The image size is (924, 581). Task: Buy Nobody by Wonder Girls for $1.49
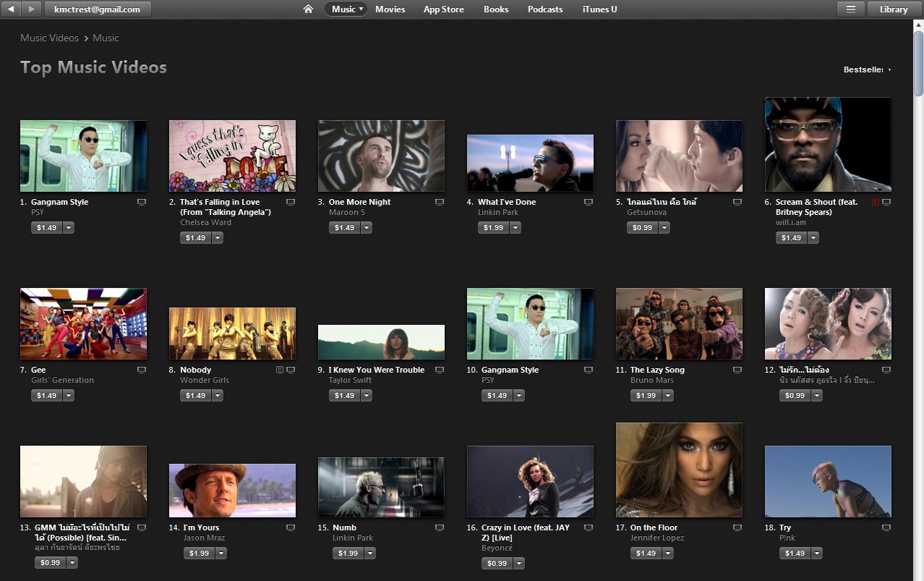click(196, 396)
